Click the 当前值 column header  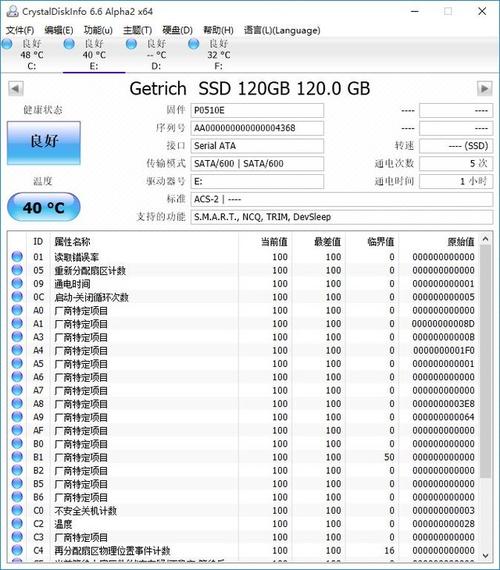[265, 242]
